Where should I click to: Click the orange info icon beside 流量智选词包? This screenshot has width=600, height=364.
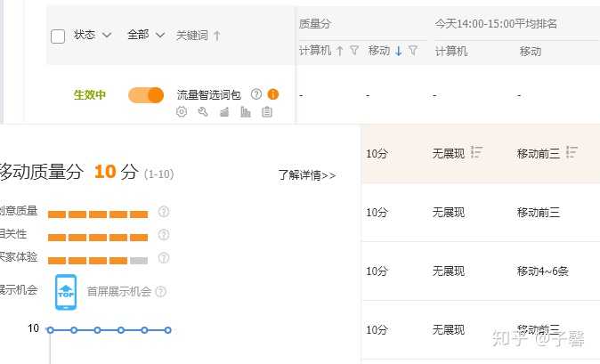[x=273, y=93]
